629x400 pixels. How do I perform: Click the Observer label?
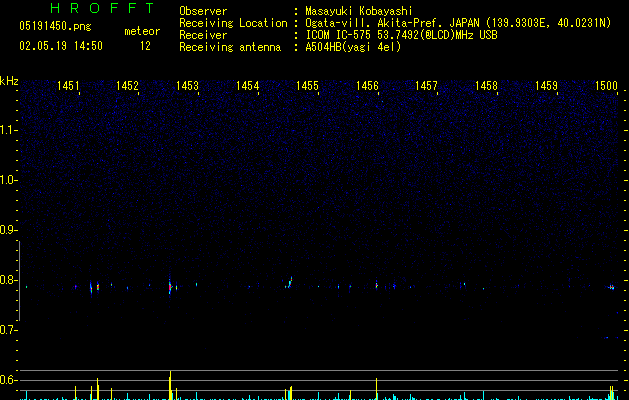click(203, 11)
